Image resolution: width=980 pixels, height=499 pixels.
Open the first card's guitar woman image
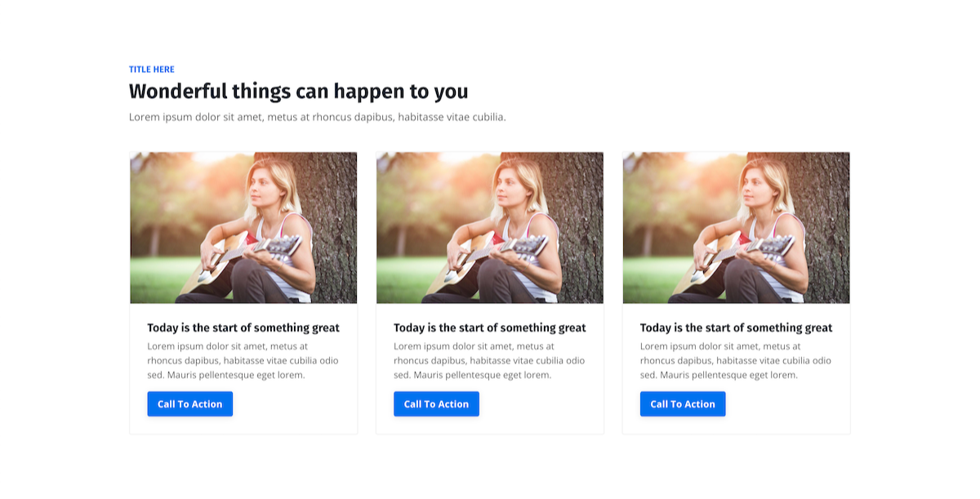click(243, 227)
